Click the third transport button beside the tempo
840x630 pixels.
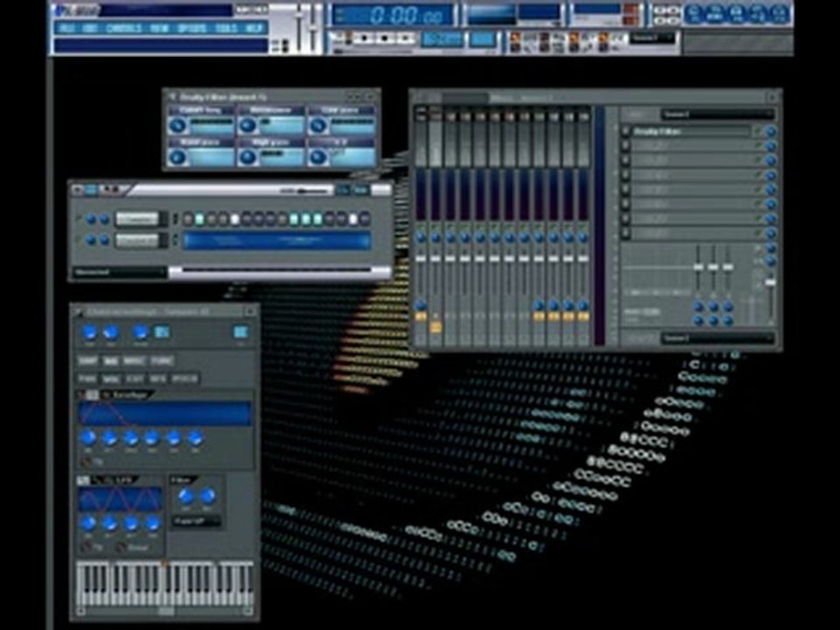pyautogui.click(x=405, y=39)
